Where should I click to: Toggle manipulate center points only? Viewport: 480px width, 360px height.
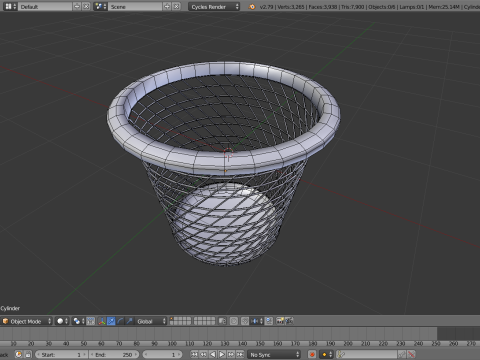91,321
